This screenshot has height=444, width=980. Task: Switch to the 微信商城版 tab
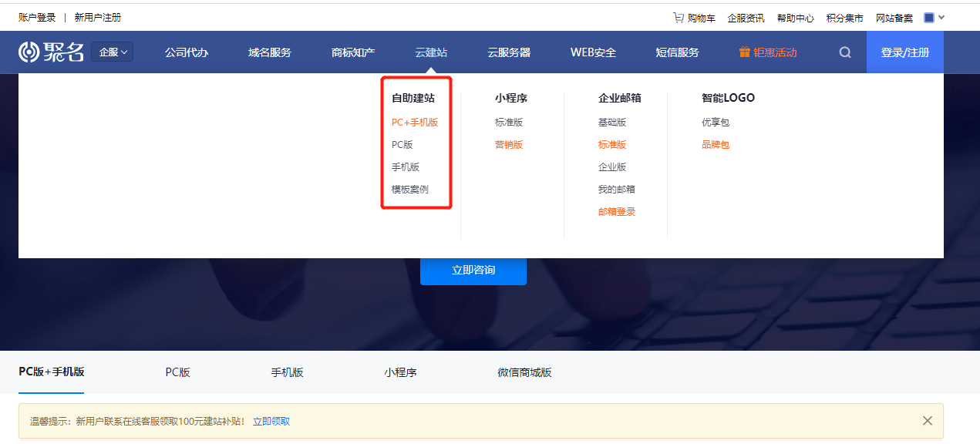coord(525,372)
